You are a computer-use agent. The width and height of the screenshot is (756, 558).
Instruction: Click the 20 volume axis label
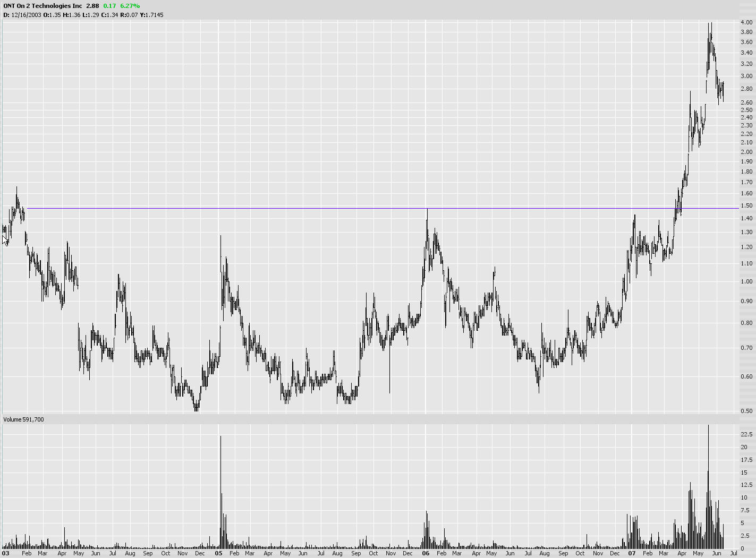click(x=744, y=447)
